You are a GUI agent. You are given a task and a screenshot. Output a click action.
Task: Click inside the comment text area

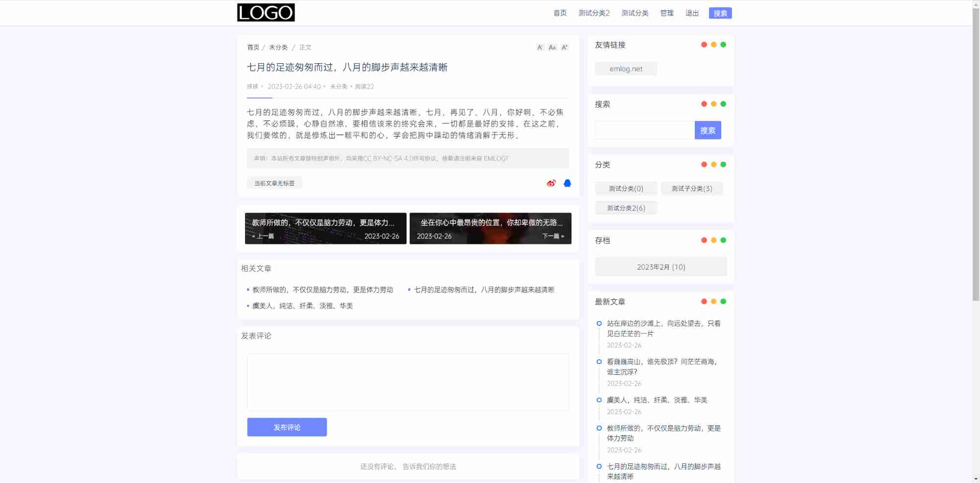[x=408, y=382]
